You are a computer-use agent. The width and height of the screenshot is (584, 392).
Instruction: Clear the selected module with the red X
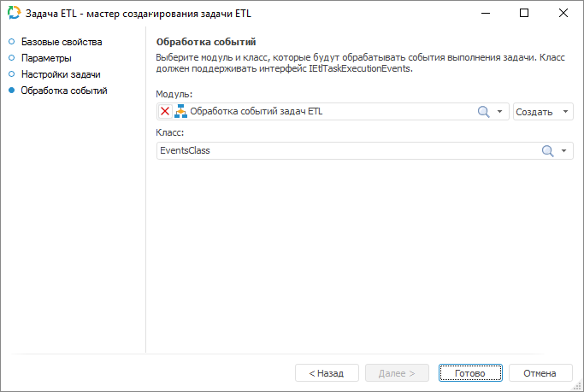point(165,112)
